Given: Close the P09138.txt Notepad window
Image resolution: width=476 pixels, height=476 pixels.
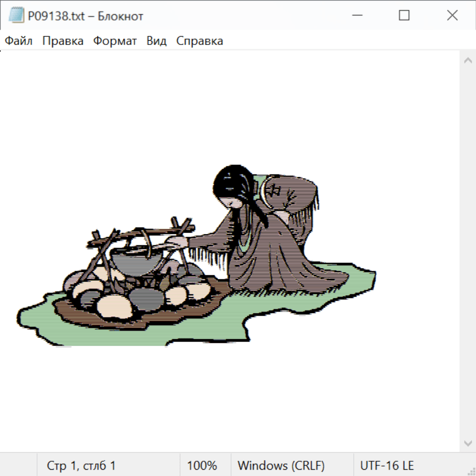Looking at the screenshot, I should pos(452,16).
